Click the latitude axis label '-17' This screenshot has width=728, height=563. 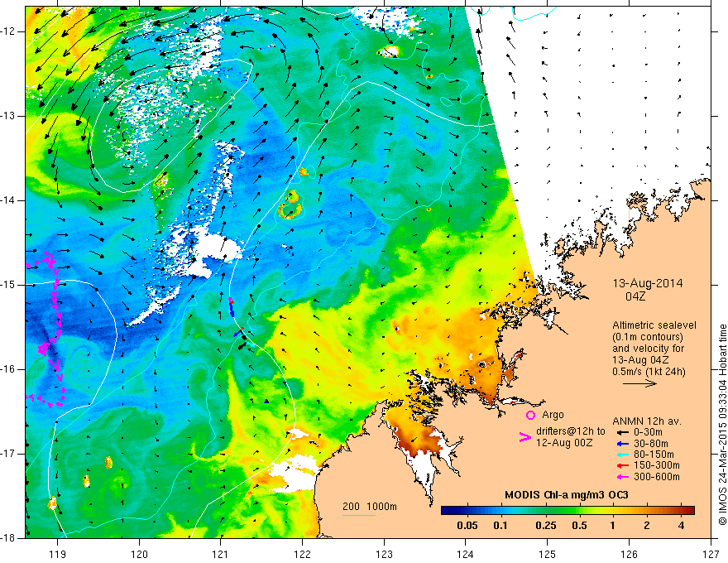pyautogui.click(x=9, y=453)
